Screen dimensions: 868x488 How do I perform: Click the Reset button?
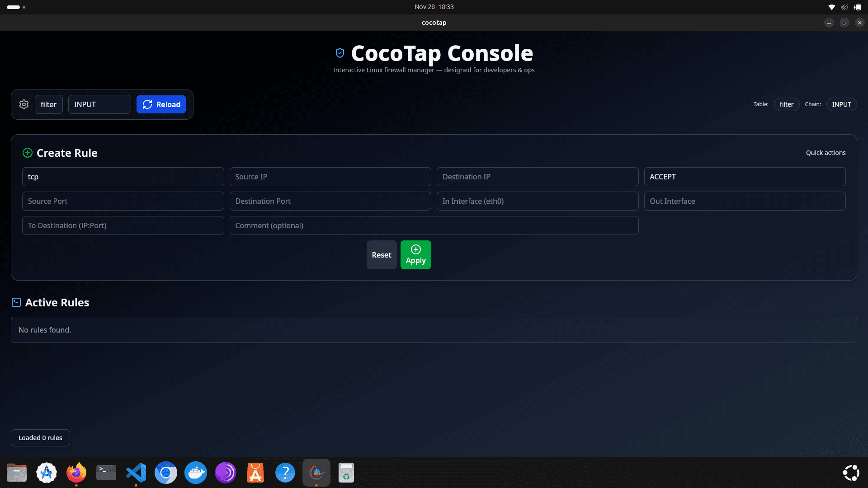click(382, 255)
